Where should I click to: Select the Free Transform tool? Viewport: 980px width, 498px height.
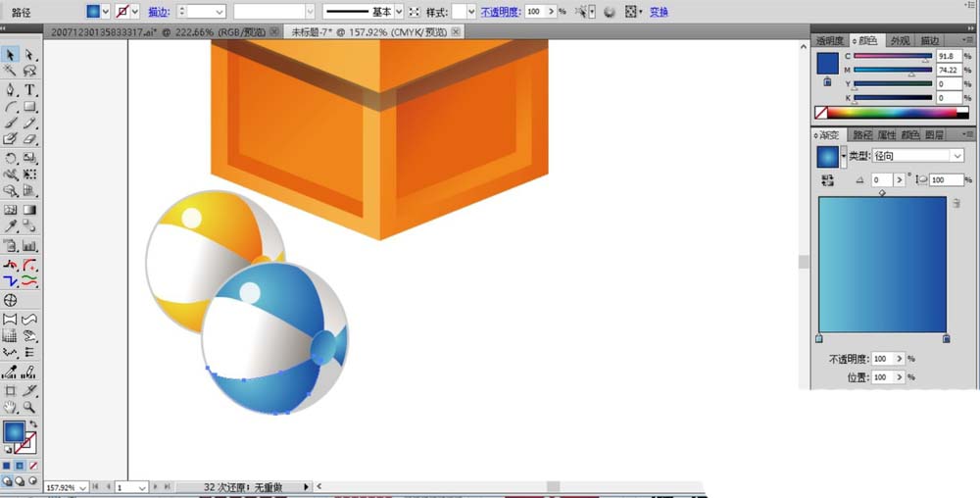29,174
